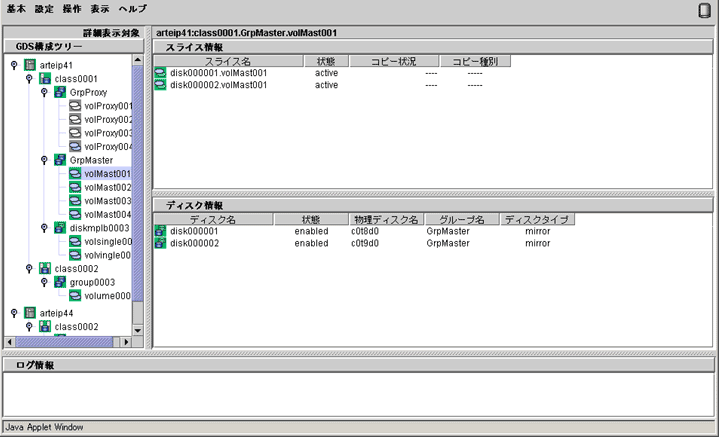
Task: Click the group0003 group icon
Action: (x=60, y=282)
